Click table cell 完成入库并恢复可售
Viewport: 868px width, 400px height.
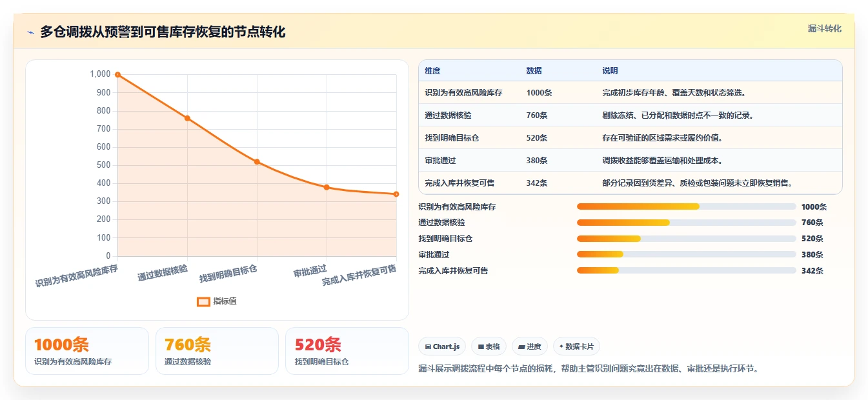(459, 183)
